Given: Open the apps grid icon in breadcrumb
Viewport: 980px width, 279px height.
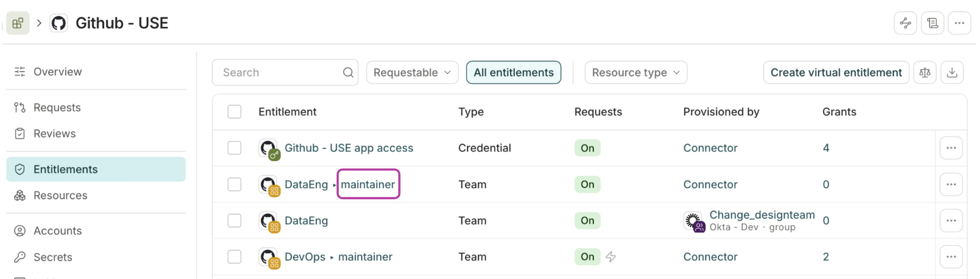Looking at the screenshot, I should [x=18, y=23].
